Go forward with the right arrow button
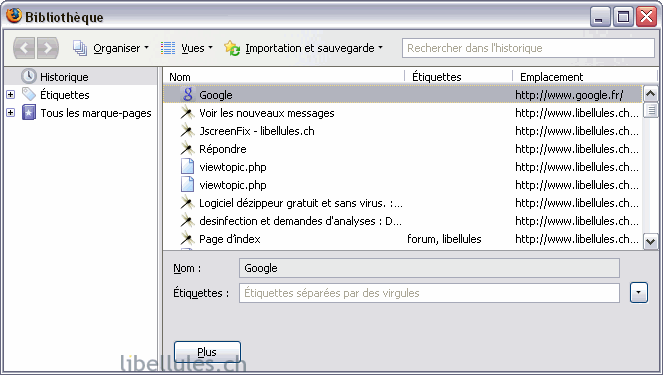663x375 pixels. (47, 48)
